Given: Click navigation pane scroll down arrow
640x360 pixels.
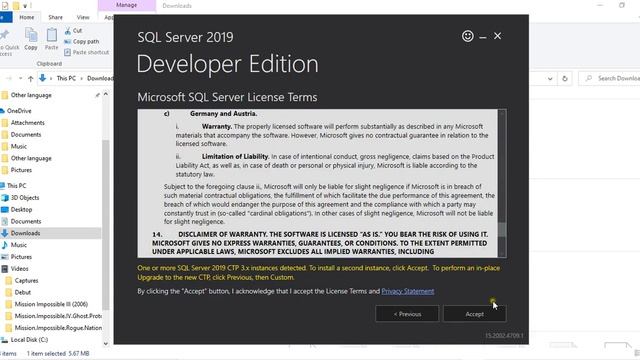Looking at the screenshot, I should (106, 344).
